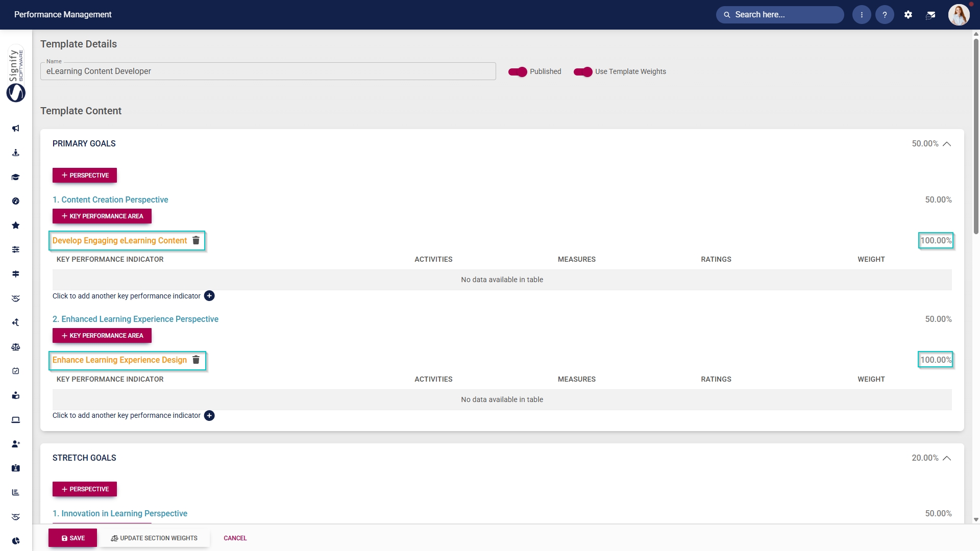Viewport: 980px width, 551px height.
Task: Save the template
Action: tap(72, 538)
